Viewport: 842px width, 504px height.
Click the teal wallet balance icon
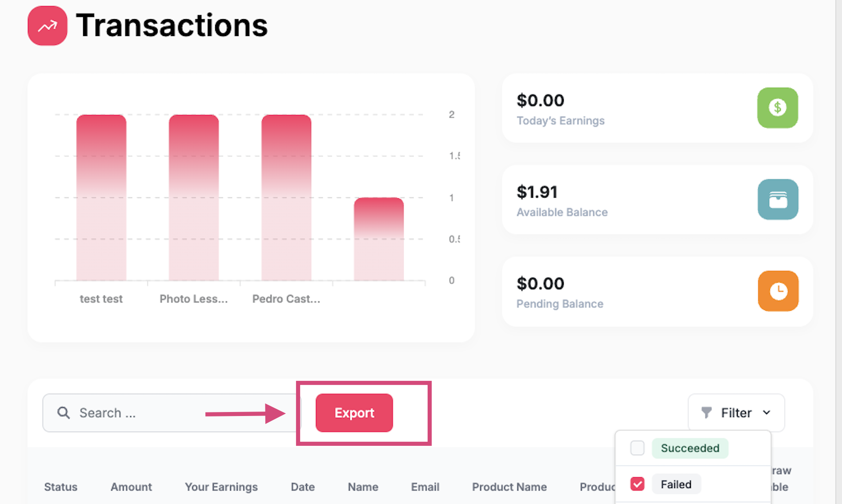click(x=778, y=200)
